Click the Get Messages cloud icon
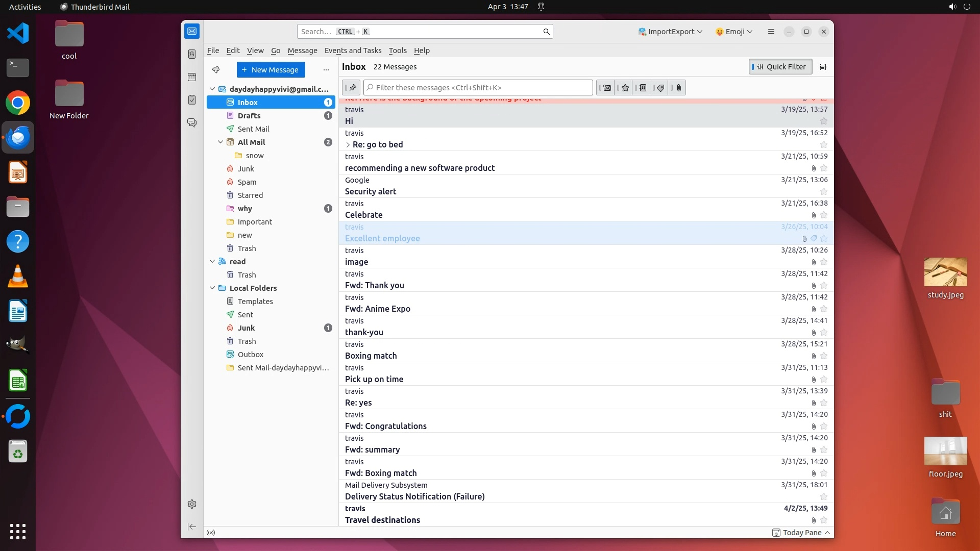The width and height of the screenshot is (980, 551). click(216, 70)
